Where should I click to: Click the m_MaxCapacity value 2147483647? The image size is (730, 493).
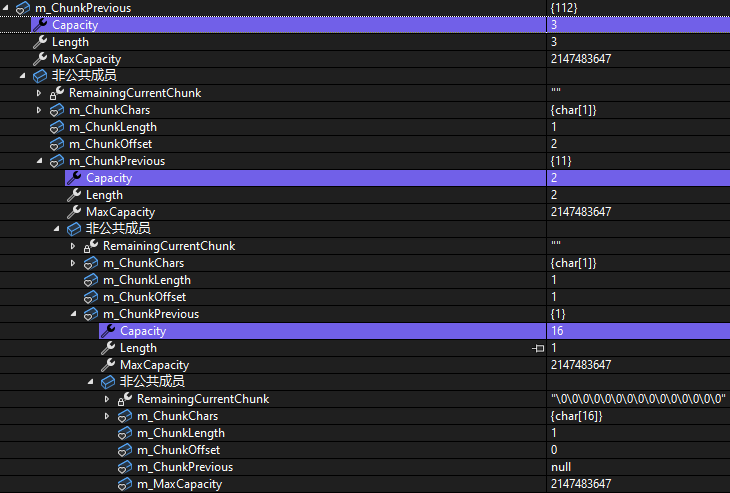tap(580, 484)
